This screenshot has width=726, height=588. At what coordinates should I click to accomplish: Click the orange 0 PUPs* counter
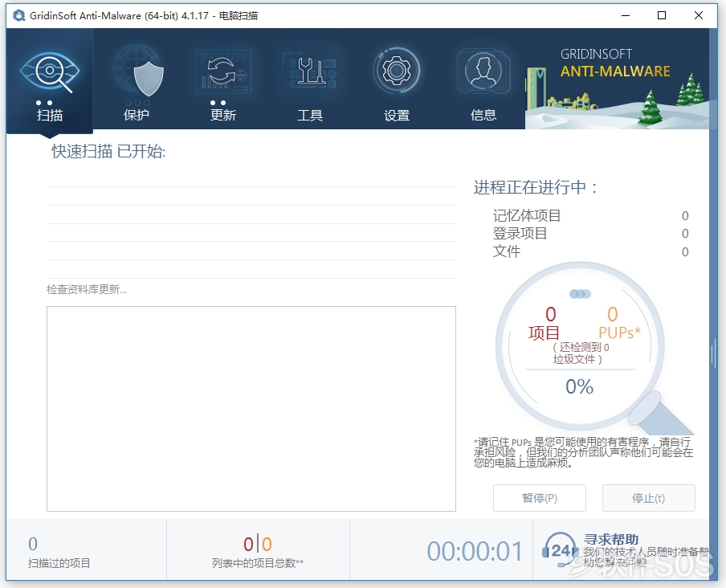click(x=619, y=323)
